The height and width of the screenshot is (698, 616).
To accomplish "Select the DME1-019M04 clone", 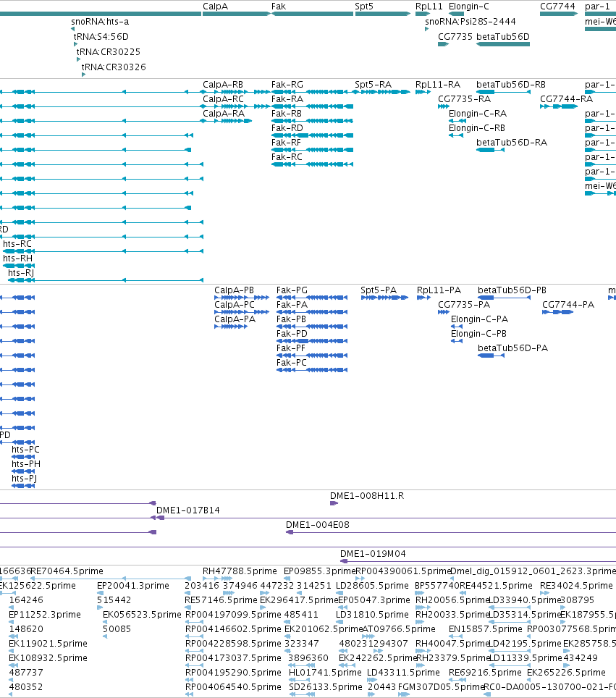I will pos(478,561).
